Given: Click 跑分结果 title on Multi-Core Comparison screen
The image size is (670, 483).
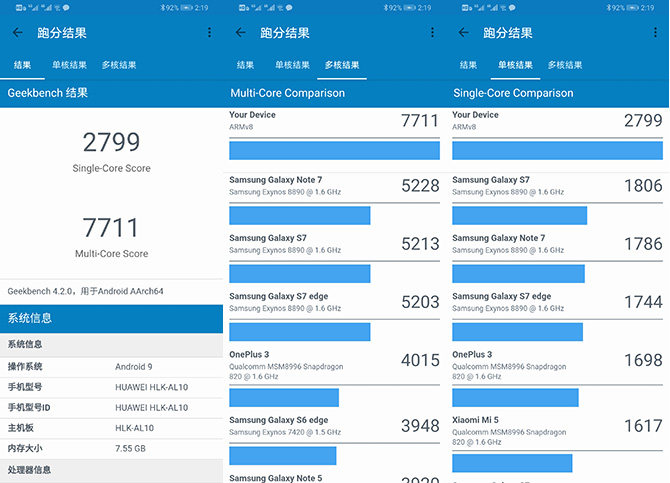Looking at the screenshot, I should [285, 33].
